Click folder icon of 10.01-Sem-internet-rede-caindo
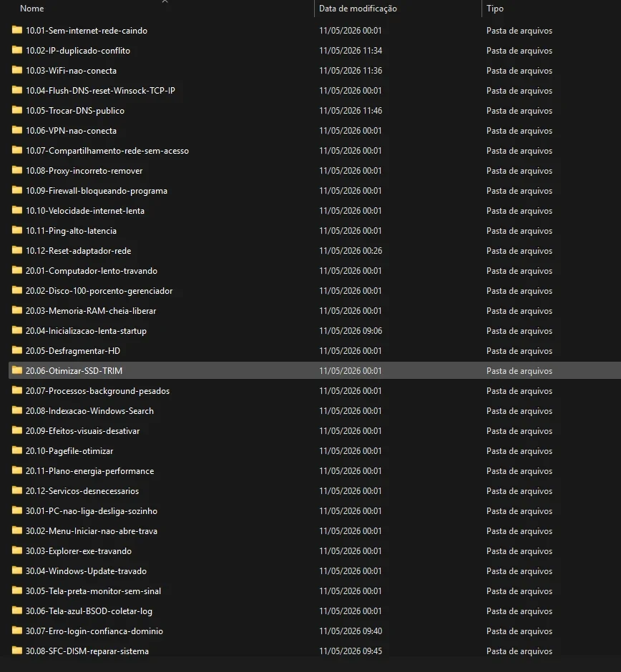Viewport: 621px width, 672px height. point(17,30)
